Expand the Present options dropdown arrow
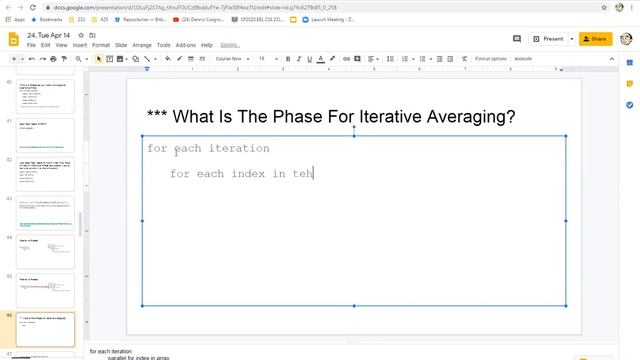The width and height of the screenshot is (640, 360). (x=572, y=39)
